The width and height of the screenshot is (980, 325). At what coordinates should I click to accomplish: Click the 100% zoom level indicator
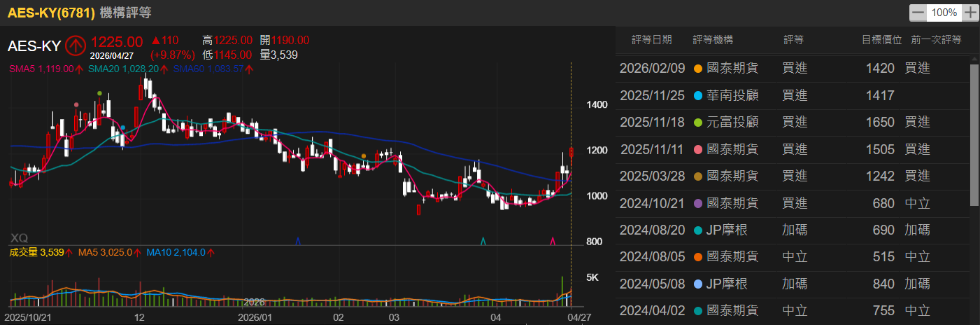tap(944, 13)
